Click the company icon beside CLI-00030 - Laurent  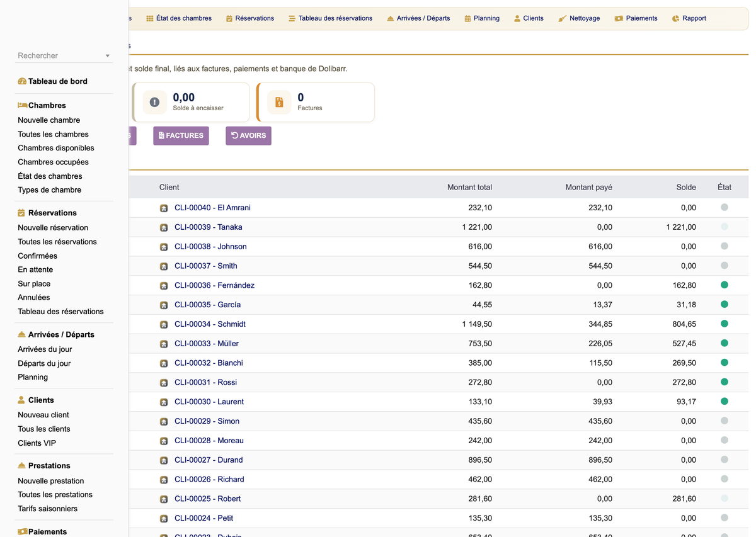tap(164, 402)
